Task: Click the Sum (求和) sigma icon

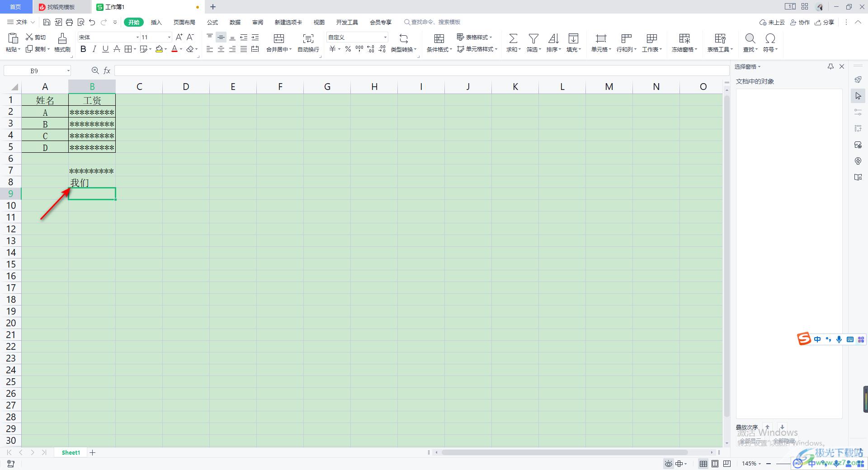Action: click(x=513, y=38)
